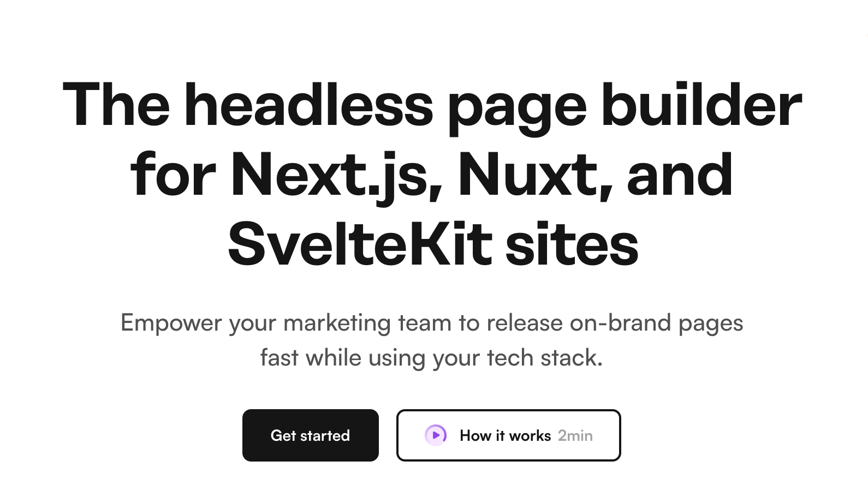
Task: Click the word 'builder' in the headline
Action: tap(701, 105)
